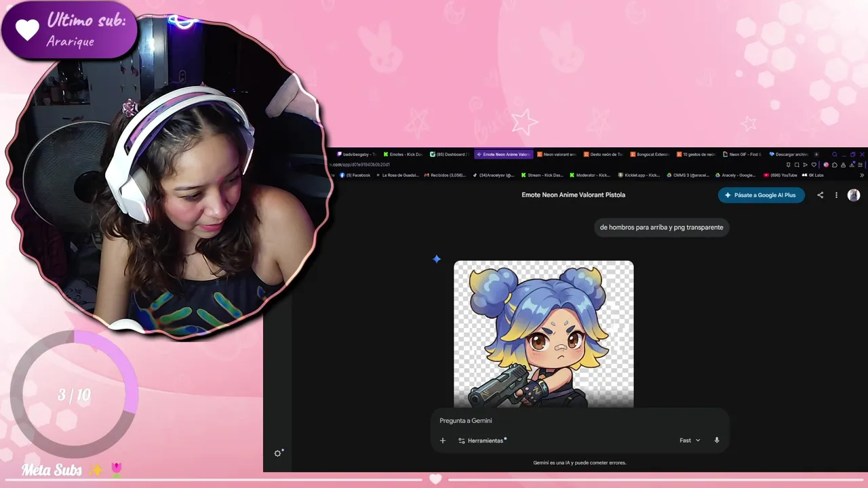This screenshot has height=488, width=868.
Task: Open the (34) Aracelysv TikTok bookmark
Action: pos(494,176)
